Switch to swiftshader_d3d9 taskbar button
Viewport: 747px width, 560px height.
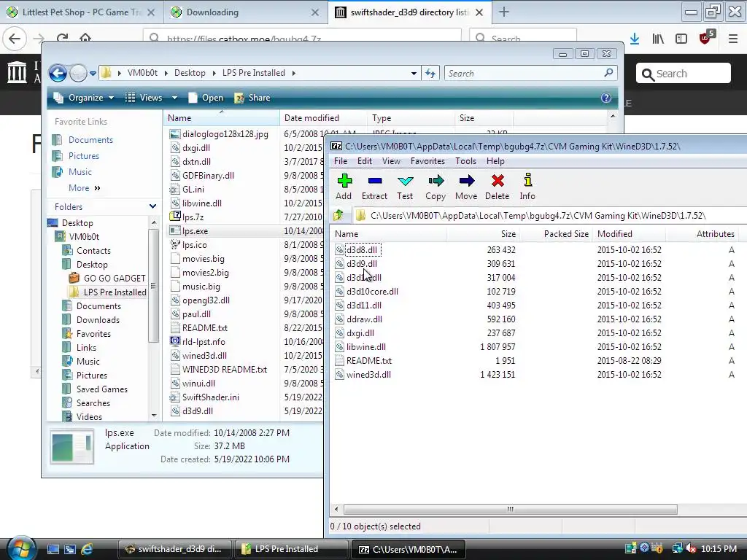[175, 549]
